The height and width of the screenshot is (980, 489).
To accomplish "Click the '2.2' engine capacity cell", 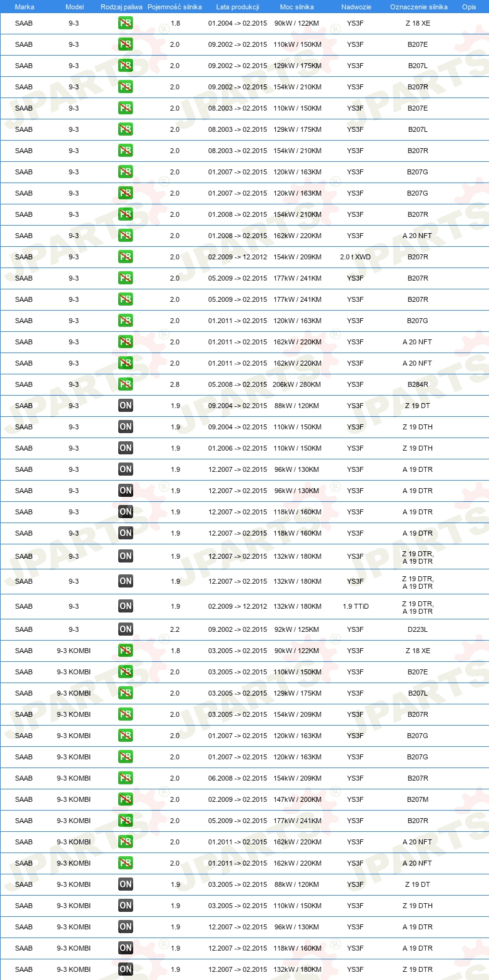I will (175, 629).
